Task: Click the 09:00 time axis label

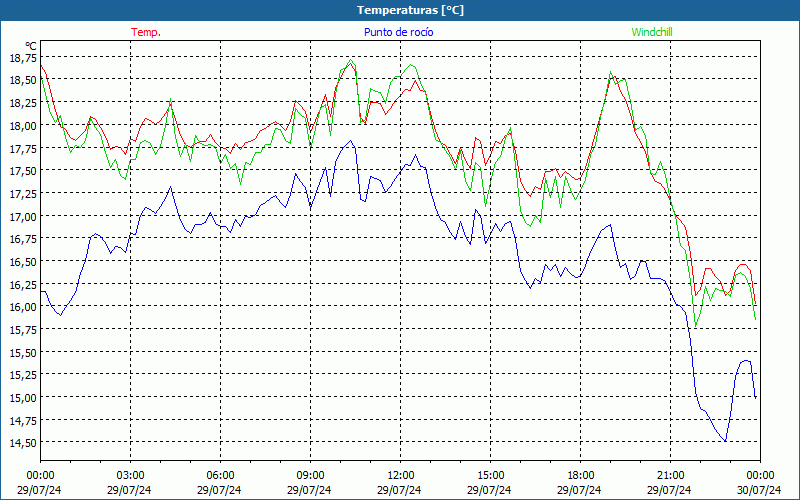Action: point(310,476)
